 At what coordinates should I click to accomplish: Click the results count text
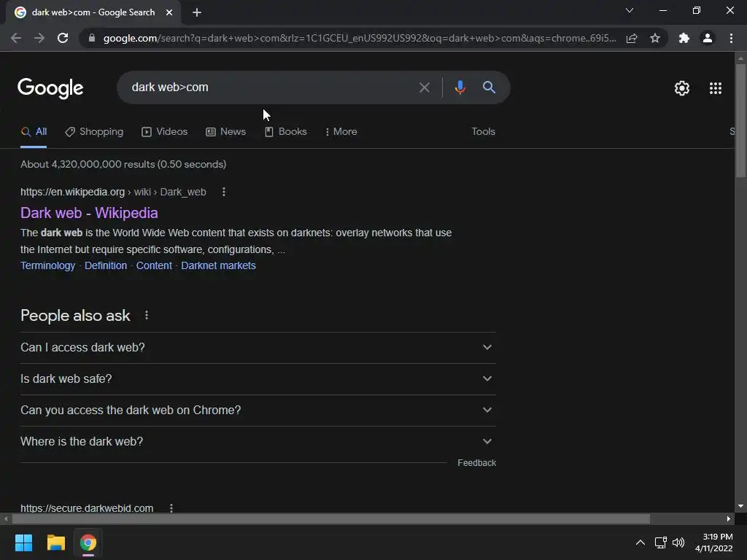pyautogui.click(x=123, y=164)
